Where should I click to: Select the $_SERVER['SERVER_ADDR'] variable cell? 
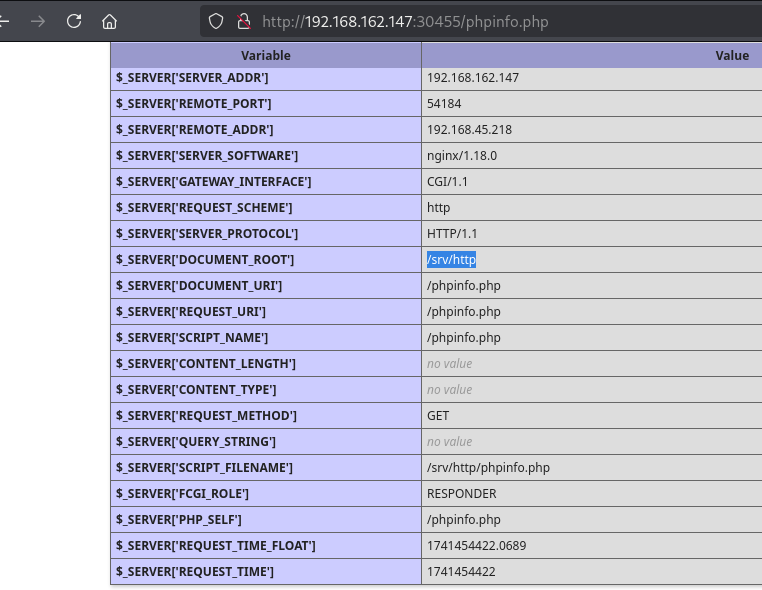tap(266, 78)
